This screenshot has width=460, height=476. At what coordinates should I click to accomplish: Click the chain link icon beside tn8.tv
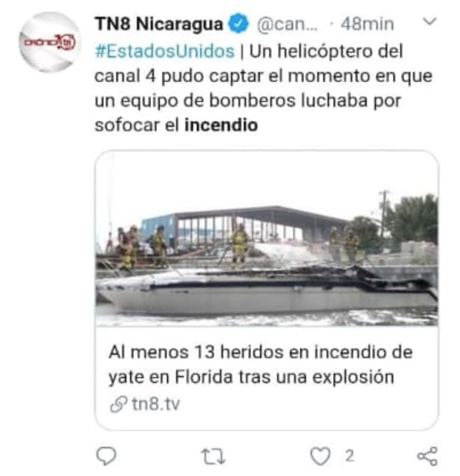click(x=118, y=404)
